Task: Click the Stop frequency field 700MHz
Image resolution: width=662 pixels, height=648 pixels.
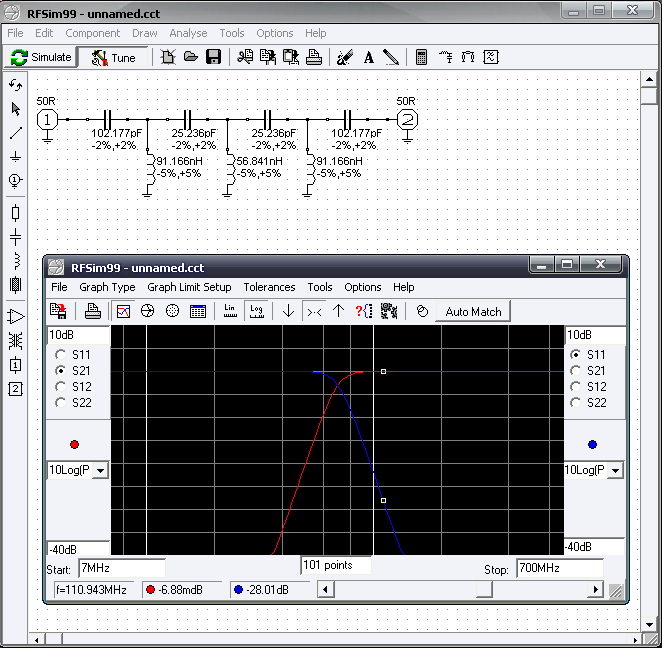Action: [x=560, y=568]
